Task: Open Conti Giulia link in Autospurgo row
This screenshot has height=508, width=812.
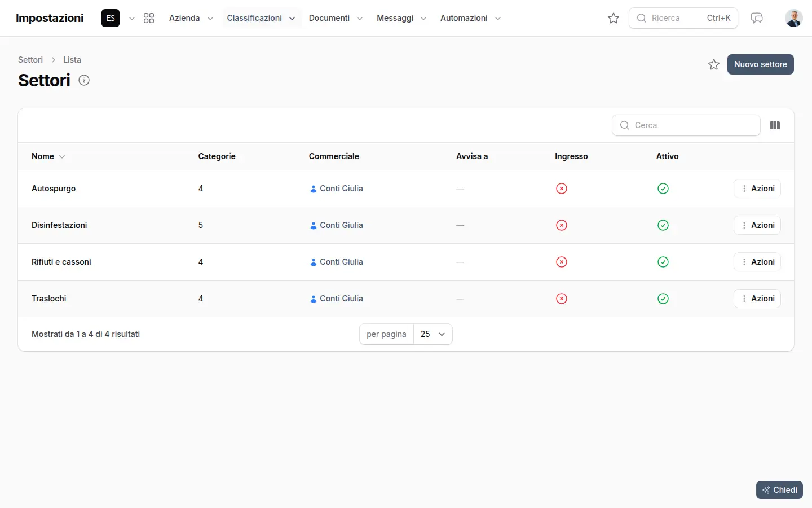Action: (336, 189)
